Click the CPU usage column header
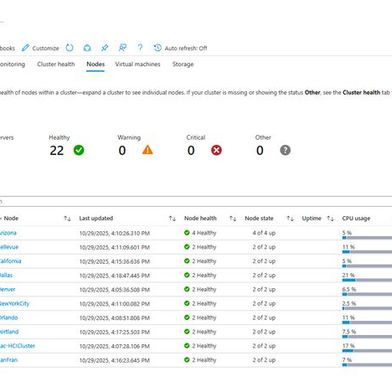The height and width of the screenshot is (392, 392). [356, 218]
